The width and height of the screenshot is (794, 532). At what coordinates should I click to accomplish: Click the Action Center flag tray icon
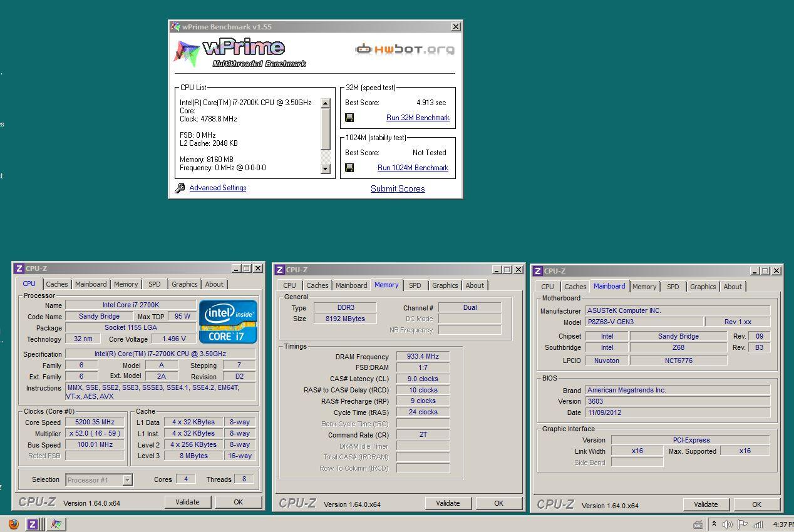click(743, 524)
